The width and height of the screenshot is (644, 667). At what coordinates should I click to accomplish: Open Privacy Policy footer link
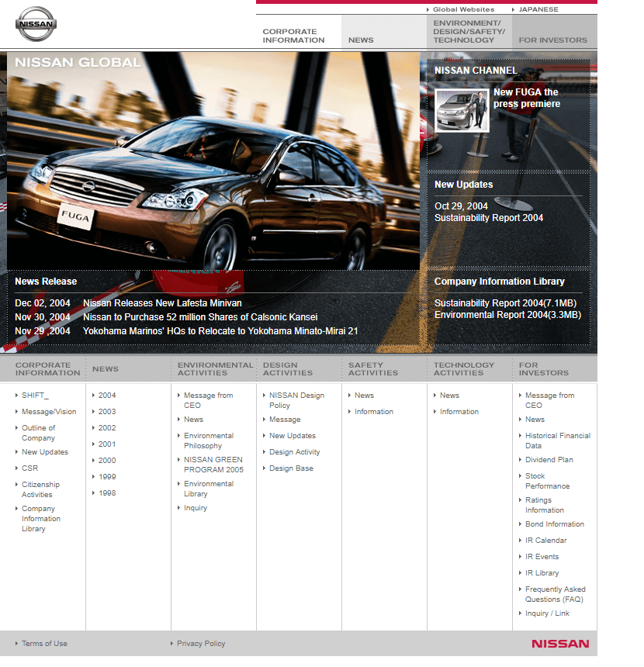click(x=200, y=644)
